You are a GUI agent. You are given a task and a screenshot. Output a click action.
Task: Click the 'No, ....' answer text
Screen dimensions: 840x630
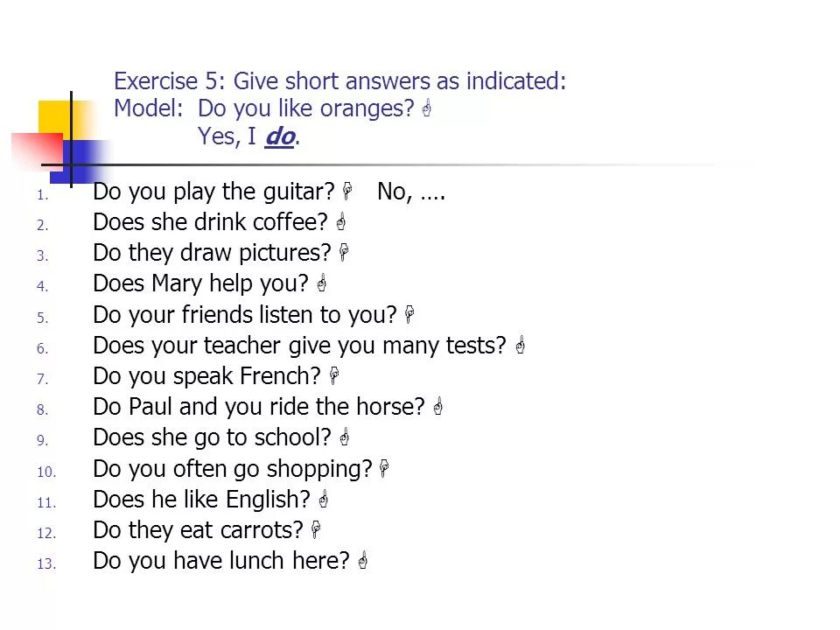(411, 192)
